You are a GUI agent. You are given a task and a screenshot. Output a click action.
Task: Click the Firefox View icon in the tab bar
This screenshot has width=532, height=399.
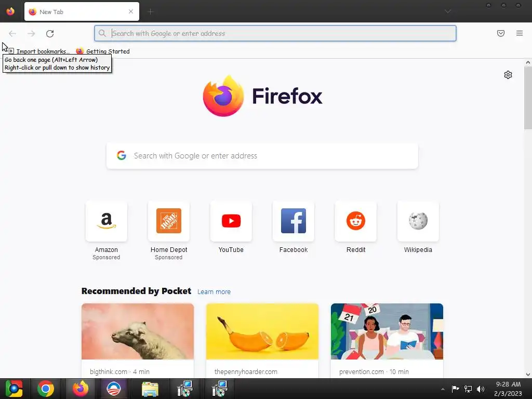10,11
